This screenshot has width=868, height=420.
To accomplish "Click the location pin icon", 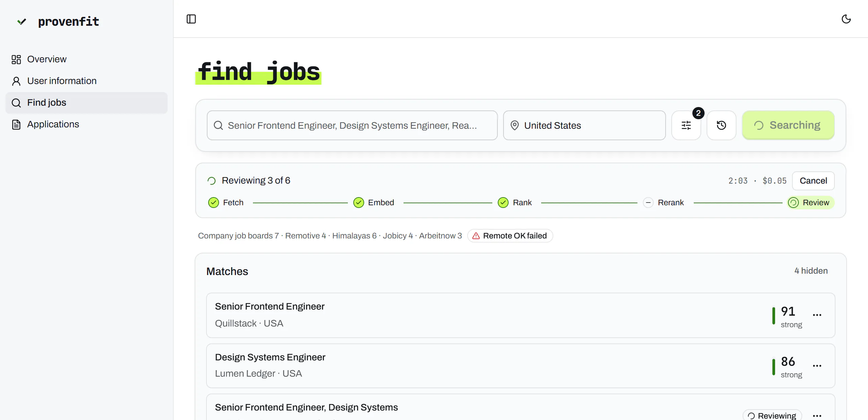I will (x=515, y=125).
